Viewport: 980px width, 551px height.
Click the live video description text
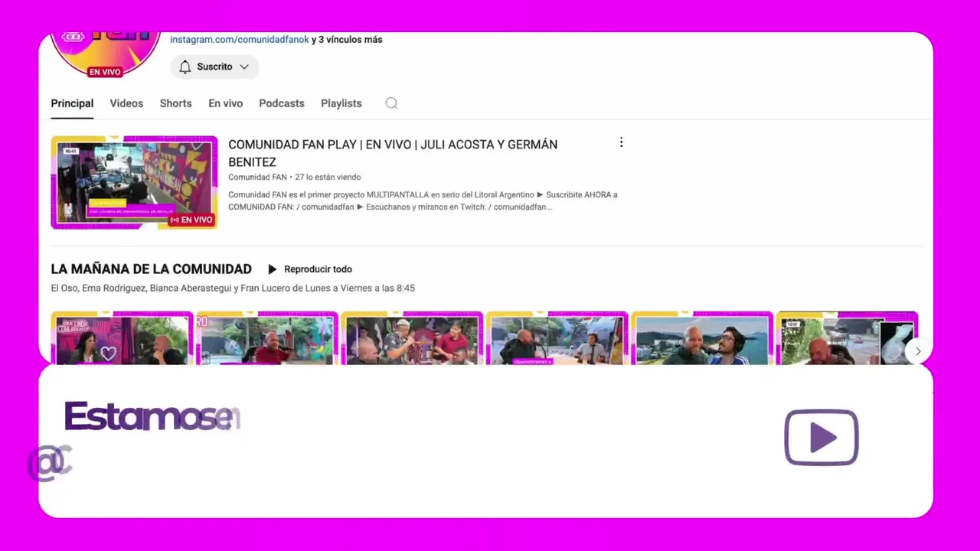coord(423,201)
